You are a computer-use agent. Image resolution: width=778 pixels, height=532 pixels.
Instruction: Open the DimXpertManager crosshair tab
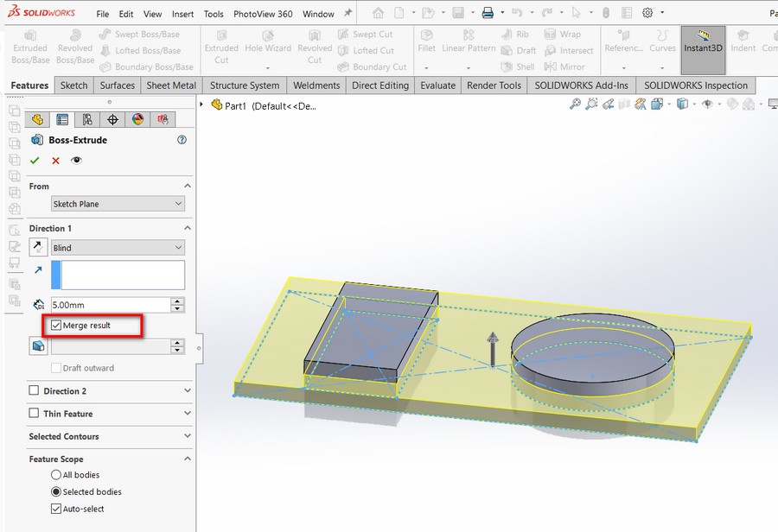(x=112, y=119)
